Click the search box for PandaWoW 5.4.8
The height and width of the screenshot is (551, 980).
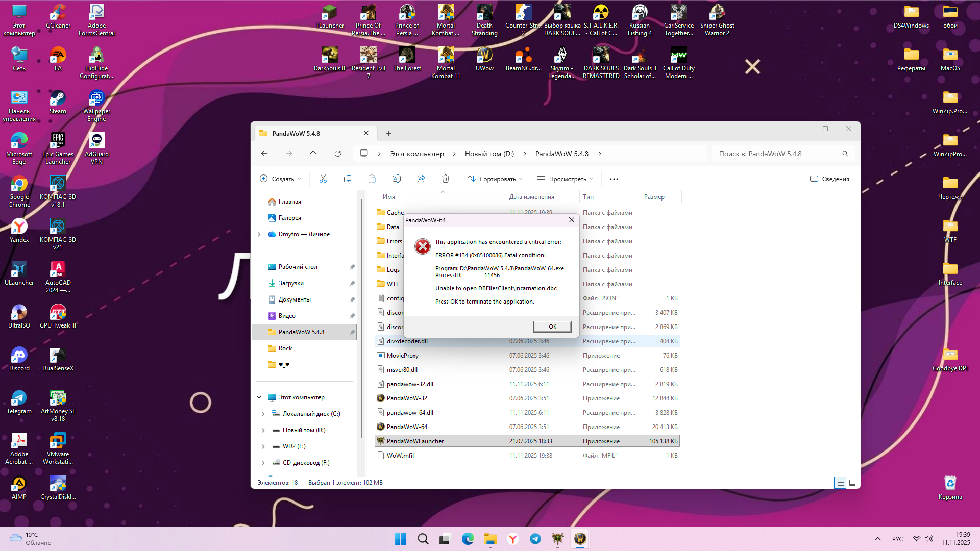coord(776,154)
